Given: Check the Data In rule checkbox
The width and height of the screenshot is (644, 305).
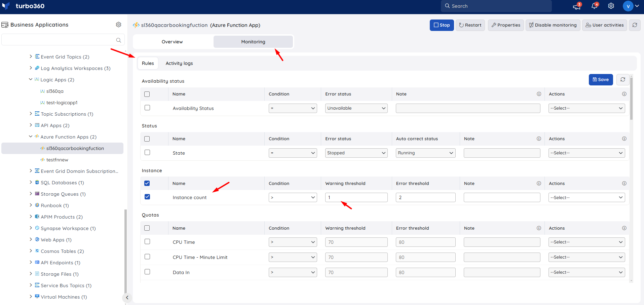Looking at the screenshot, I should [147, 272].
